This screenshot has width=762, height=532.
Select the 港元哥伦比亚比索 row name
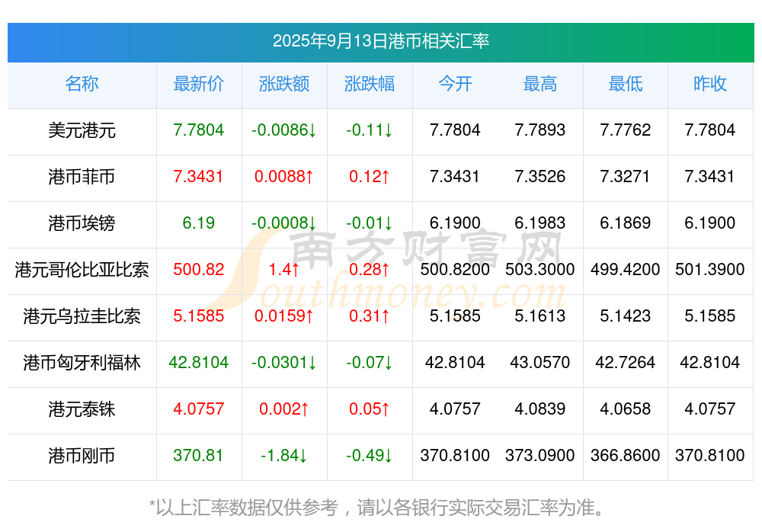pyautogui.click(x=82, y=270)
